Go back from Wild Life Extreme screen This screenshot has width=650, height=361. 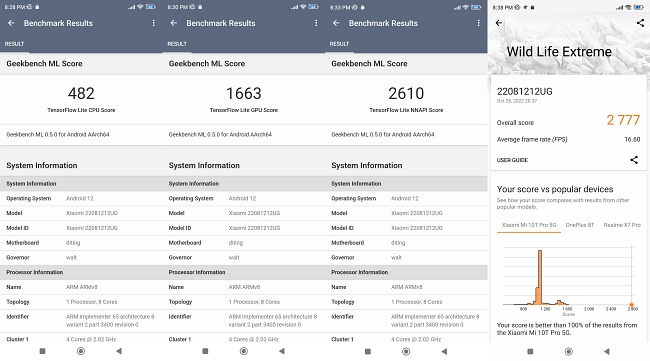coord(499,23)
